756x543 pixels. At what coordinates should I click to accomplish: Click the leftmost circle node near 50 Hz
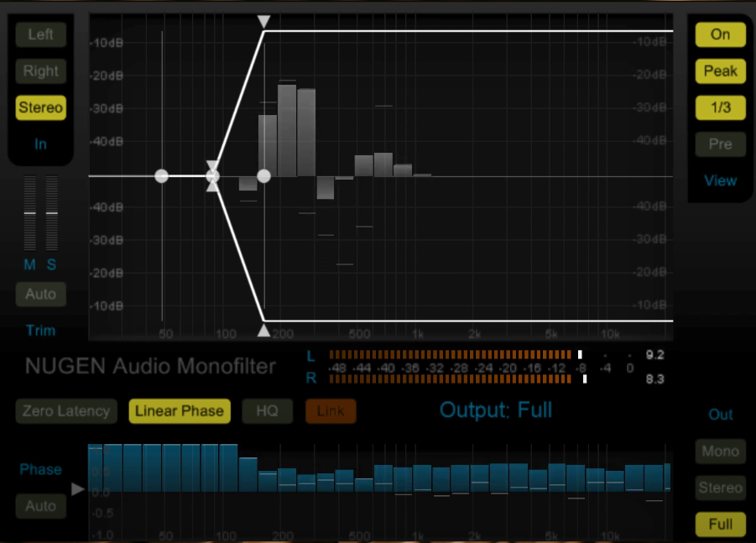[x=161, y=176]
